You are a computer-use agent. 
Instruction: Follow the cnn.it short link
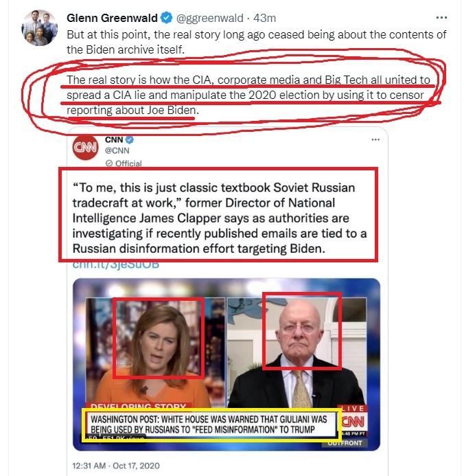(116, 264)
